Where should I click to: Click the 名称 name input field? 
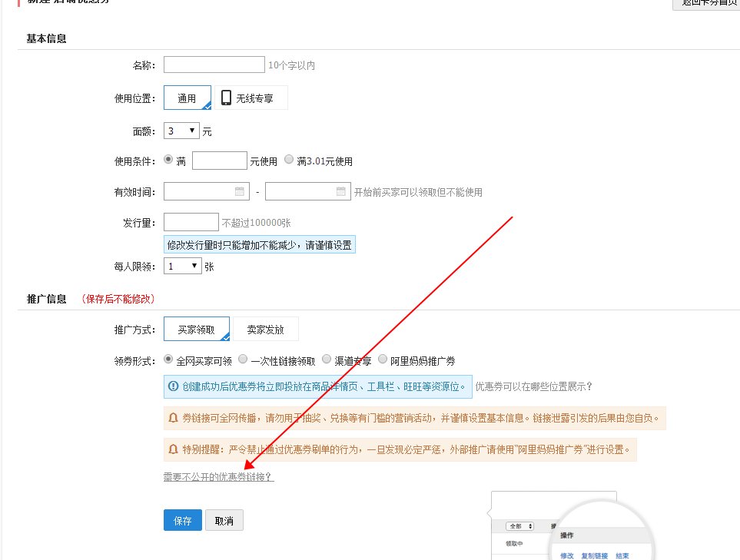(214, 65)
